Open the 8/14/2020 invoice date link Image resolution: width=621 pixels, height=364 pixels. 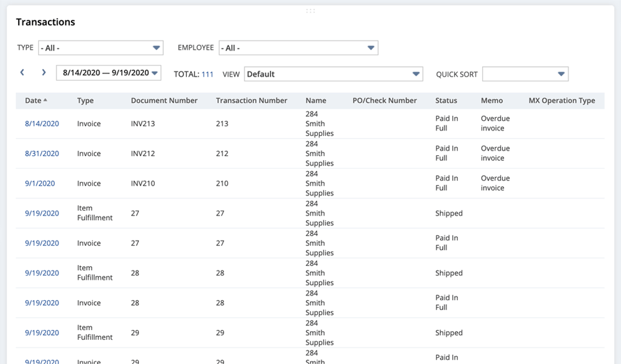click(x=42, y=124)
